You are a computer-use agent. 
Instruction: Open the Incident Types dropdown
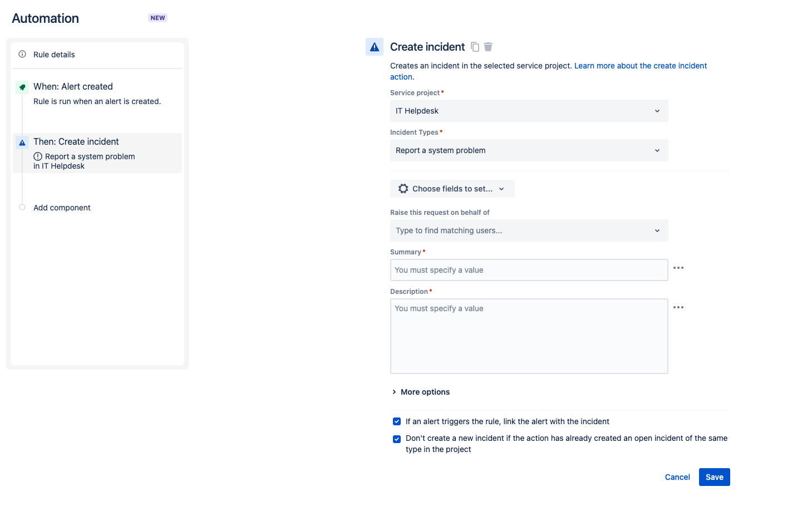click(x=529, y=150)
